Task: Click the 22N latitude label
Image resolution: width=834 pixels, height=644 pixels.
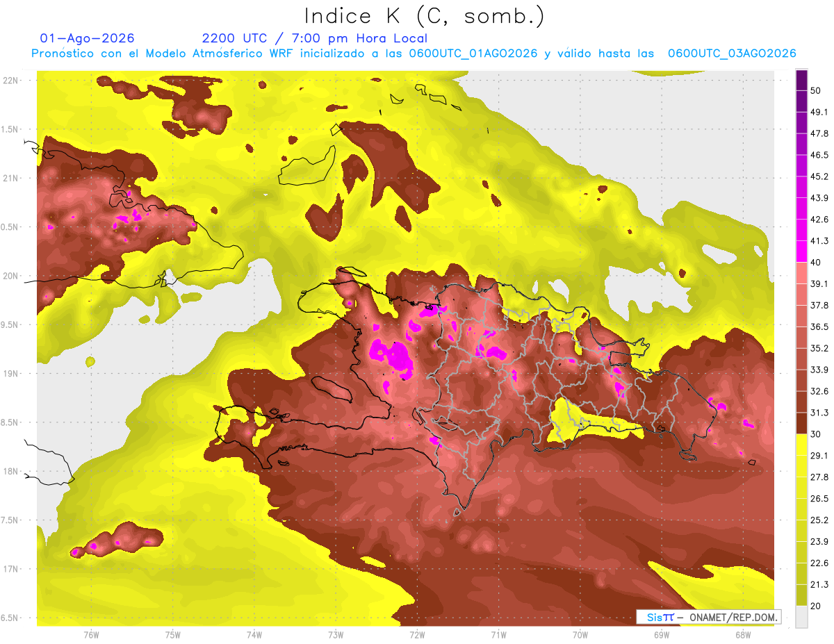Action: (10, 80)
